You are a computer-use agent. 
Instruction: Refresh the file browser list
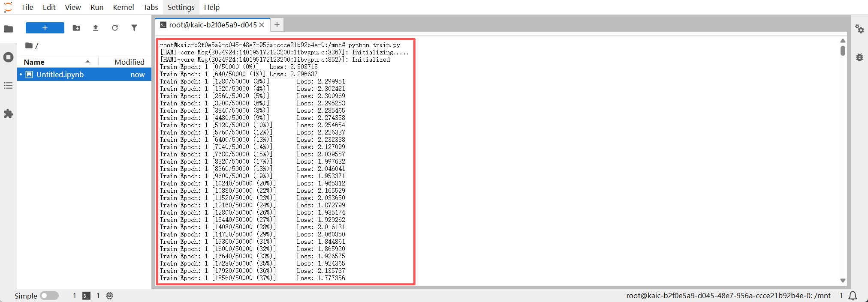coord(115,28)
